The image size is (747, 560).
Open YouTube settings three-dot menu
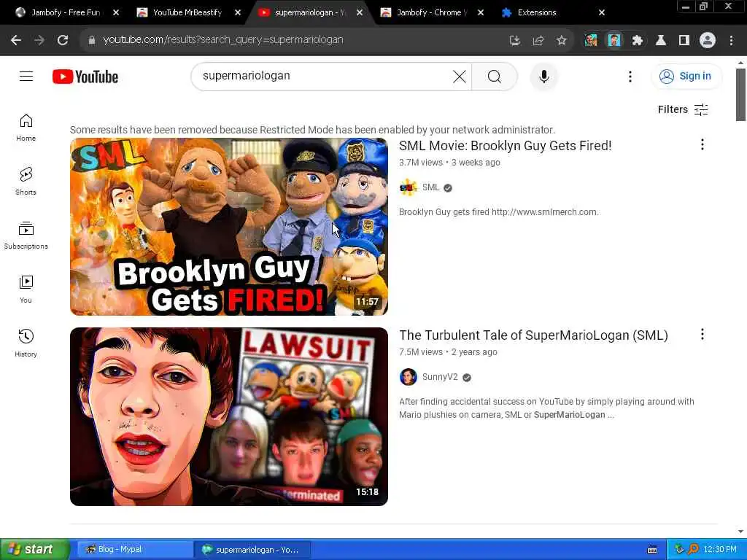coord(630,76)
